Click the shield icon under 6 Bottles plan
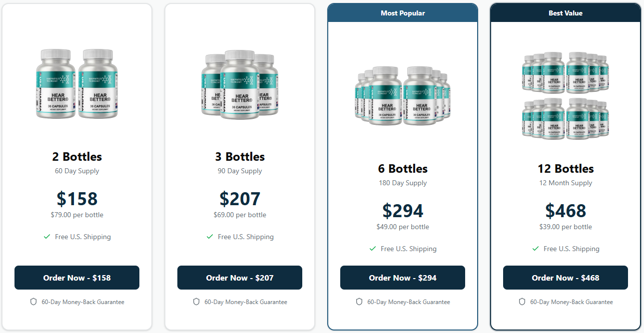This screenshot has height=333, width=644. point(359,302)
